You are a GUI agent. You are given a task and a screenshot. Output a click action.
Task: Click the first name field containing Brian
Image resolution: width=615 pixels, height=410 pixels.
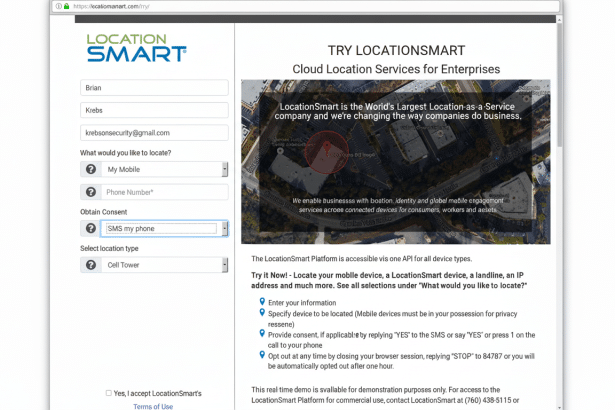(154, 87)
